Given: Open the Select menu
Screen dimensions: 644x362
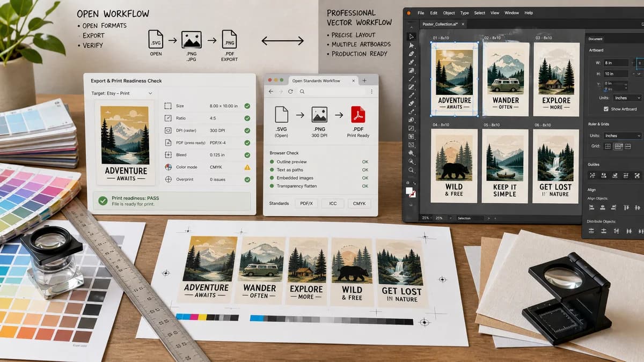Looking at the screenshot, I should click(480, 13).
